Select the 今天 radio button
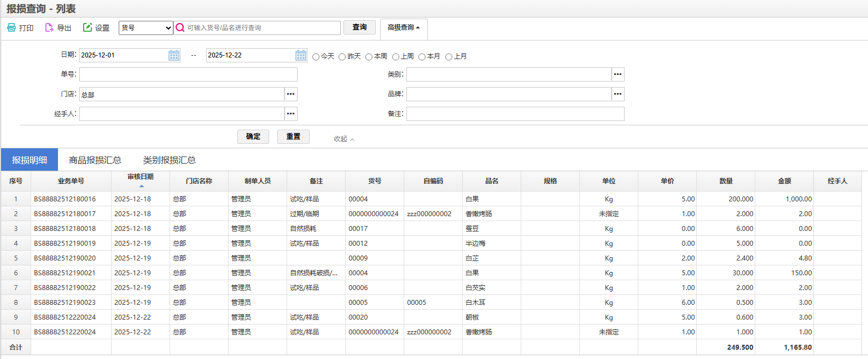 [x=316, y=57]
